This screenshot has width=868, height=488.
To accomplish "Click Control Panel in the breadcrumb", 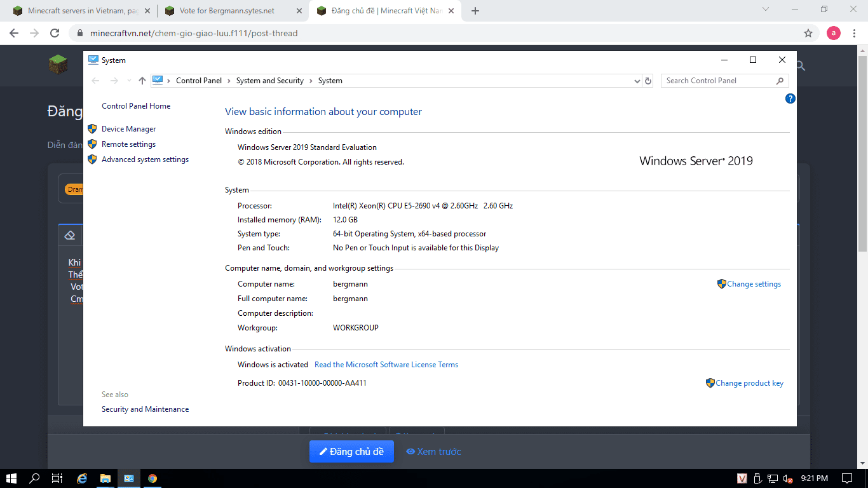I will pos(199,81).
